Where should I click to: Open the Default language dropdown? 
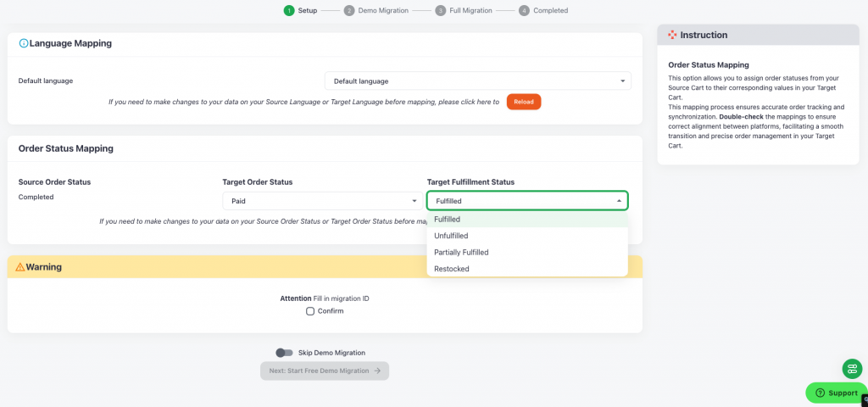[478, 81]
